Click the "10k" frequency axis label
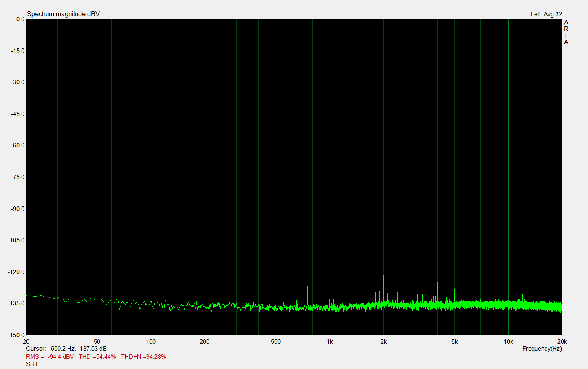 508,342
